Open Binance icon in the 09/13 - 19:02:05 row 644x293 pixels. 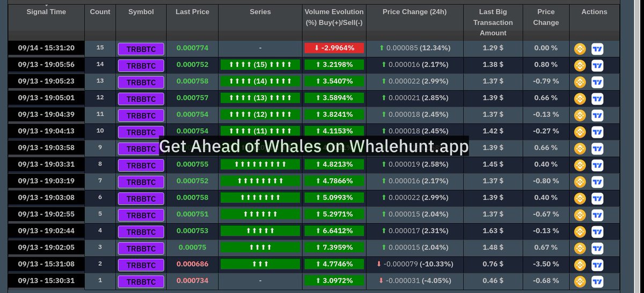coord(580,248)
